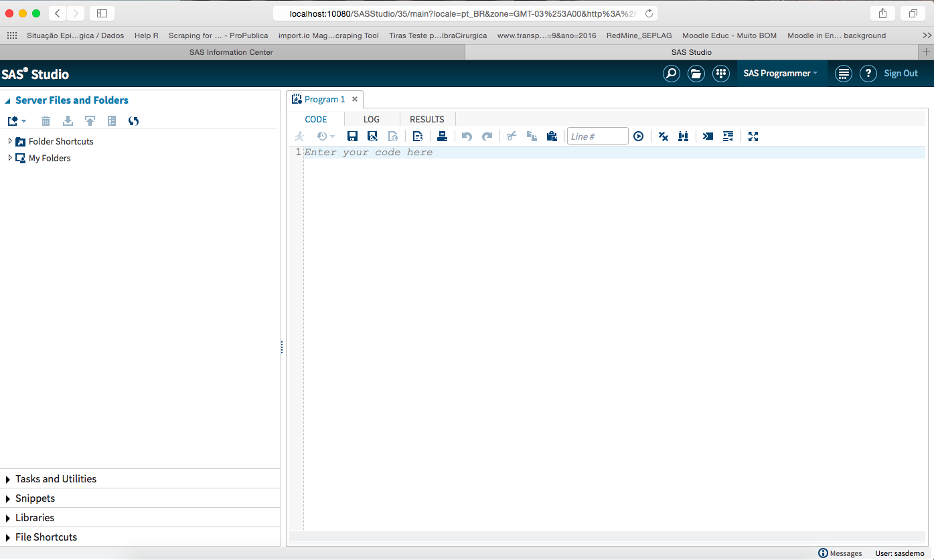This screenshot has width=934, height=560.
Task: Toggle the Safari sidebar button
Action: [102, 13]
